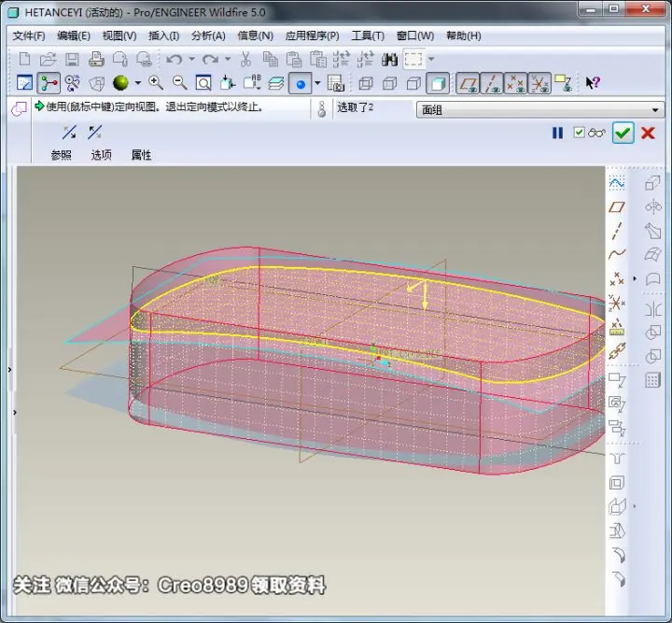Toggle datum planes display
Image resolution: width=672 pixels, height=623 pixels.
coord(468,83)
